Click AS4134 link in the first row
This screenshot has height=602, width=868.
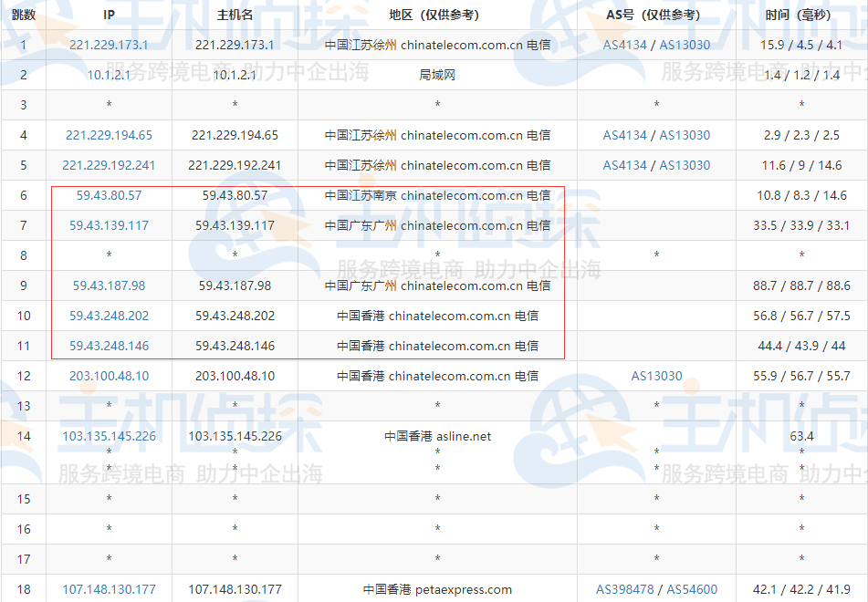coord(625,45)
